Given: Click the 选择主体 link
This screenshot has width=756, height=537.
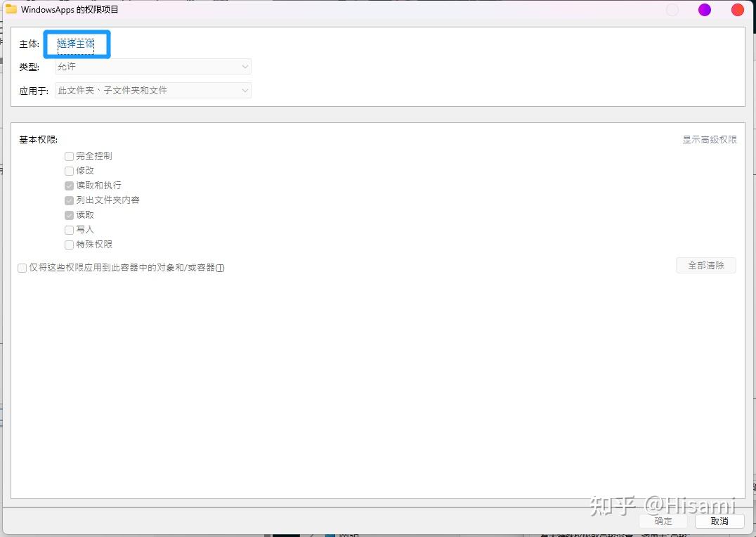Looking at the screenshot, I should (76, 44).
